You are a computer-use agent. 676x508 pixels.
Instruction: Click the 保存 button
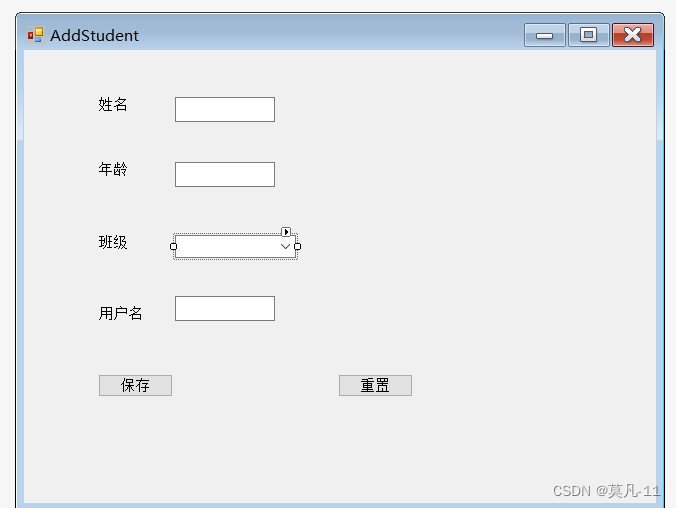pos(135,385)
